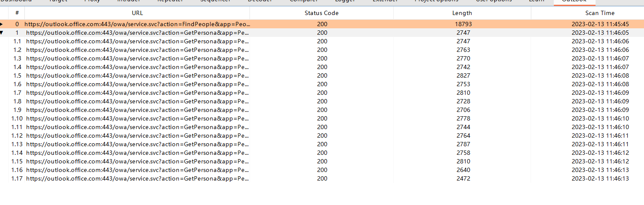Select the length value 2764
644x205 pixels.
[x=463, y=136]
